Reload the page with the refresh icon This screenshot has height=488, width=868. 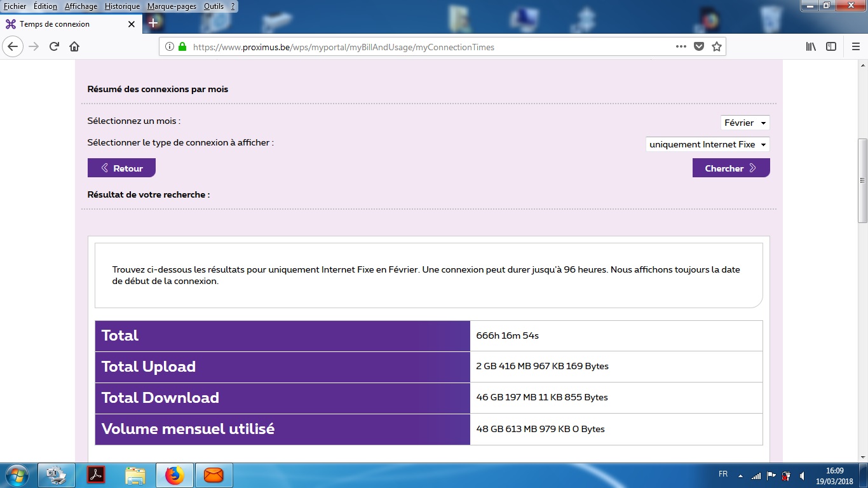[x=54, y=46]
